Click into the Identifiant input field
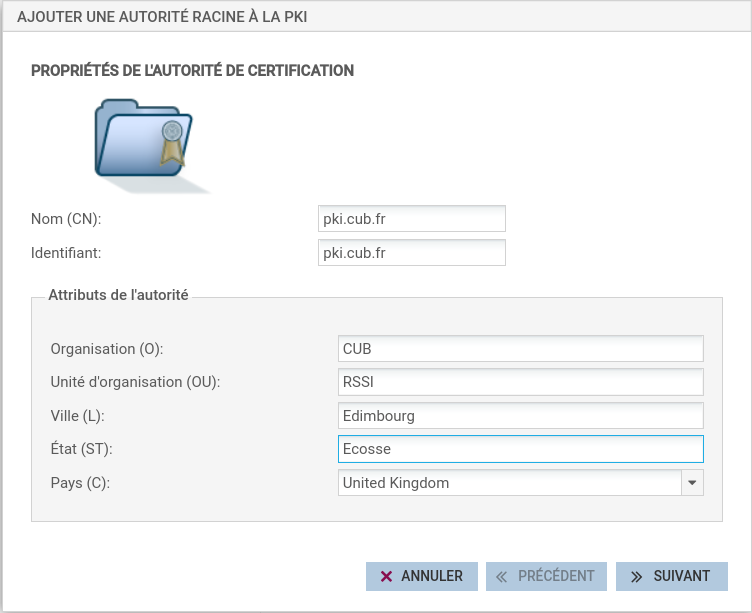This screenshot has height=613, width=752. pyautogui.click(x=411, y=253)
